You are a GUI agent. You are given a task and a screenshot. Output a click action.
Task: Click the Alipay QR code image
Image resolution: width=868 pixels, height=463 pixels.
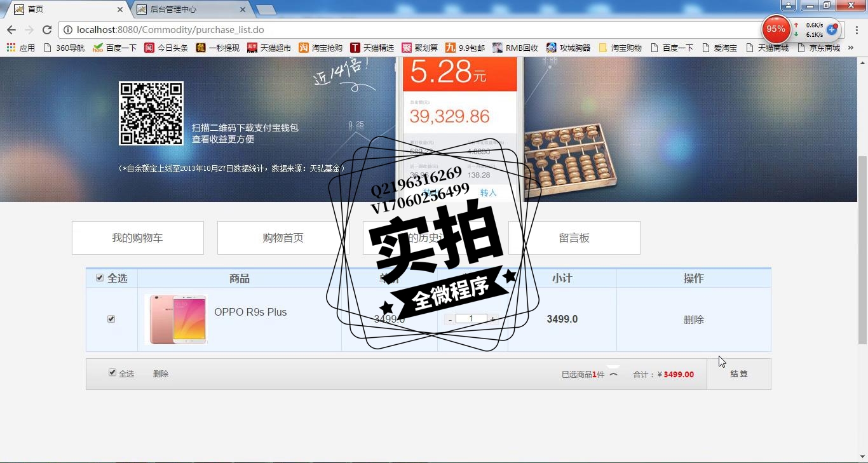pos(151,113)
